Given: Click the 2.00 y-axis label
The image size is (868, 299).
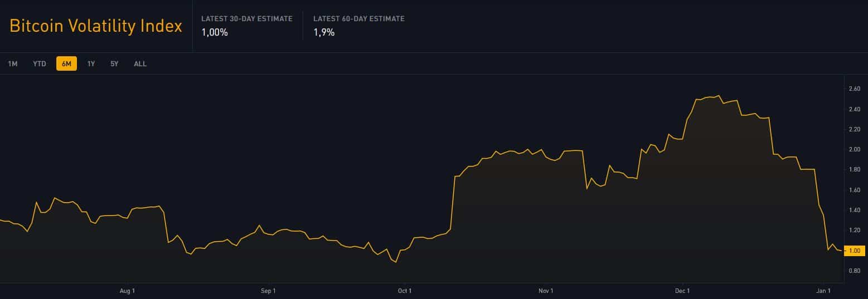Looking at the screenshot, I should [x=854, y=150].
